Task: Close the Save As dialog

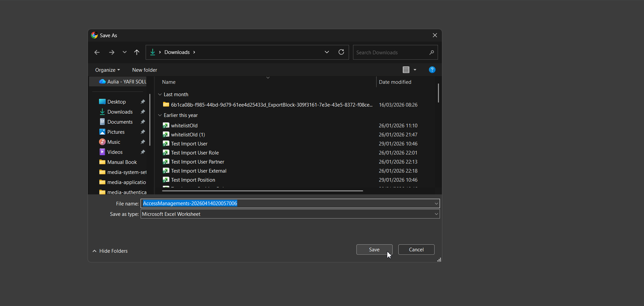Action: (x=435, y=35)
